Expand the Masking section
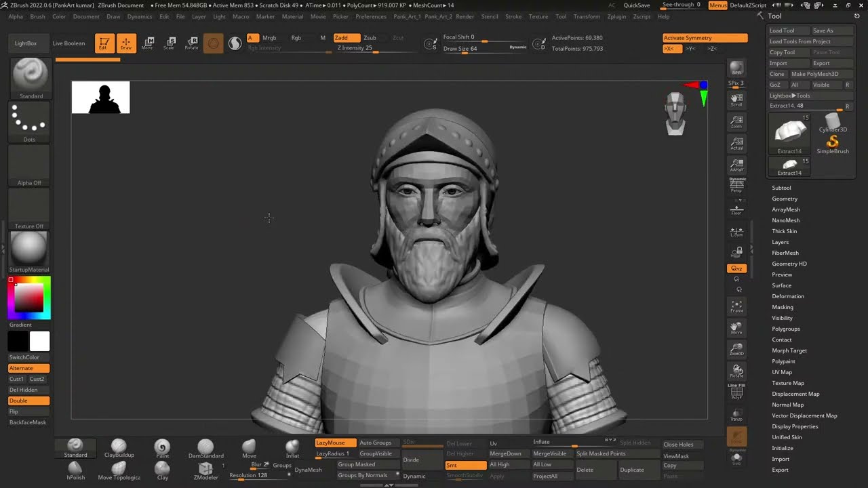This screenshot has width=868, height=488. click(783, 307)
